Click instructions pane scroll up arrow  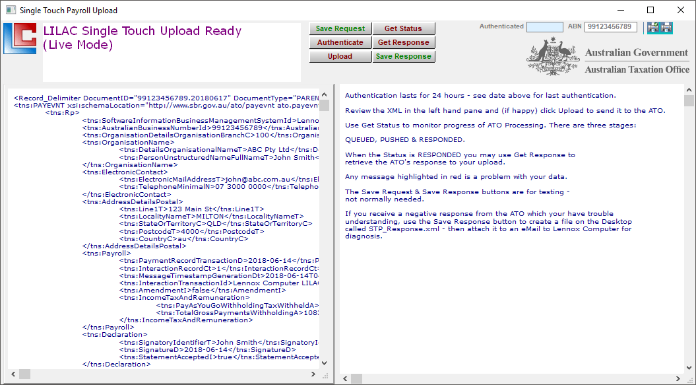click(689, 90)
